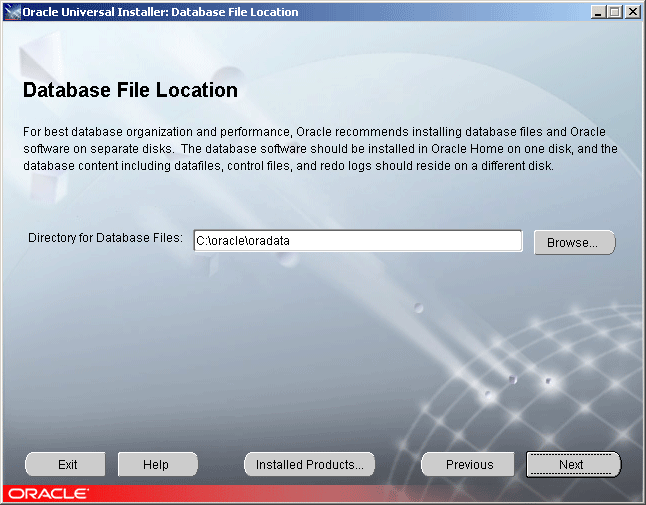Click the 'Database File Location' heading
Image resolution: width=646 pixels, height=505 pixels.
pyautogui.click(x=130, y=90)
